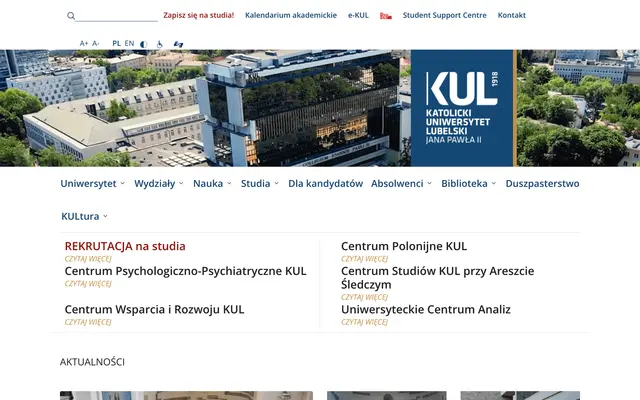The height and width of the screenshot is (400, 640).
Task: Open the Dla kandydatów menu item
Action: [325, 184]
